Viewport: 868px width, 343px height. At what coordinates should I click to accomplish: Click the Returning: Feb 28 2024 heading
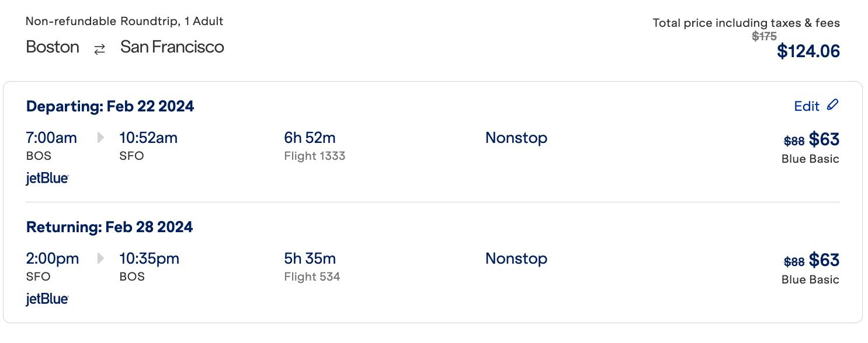109,227
